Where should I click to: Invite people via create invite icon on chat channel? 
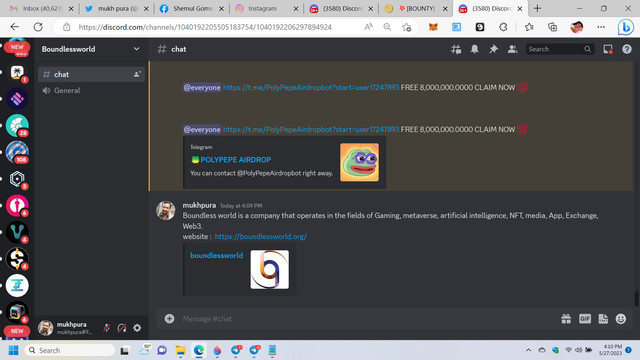point(137,74)
